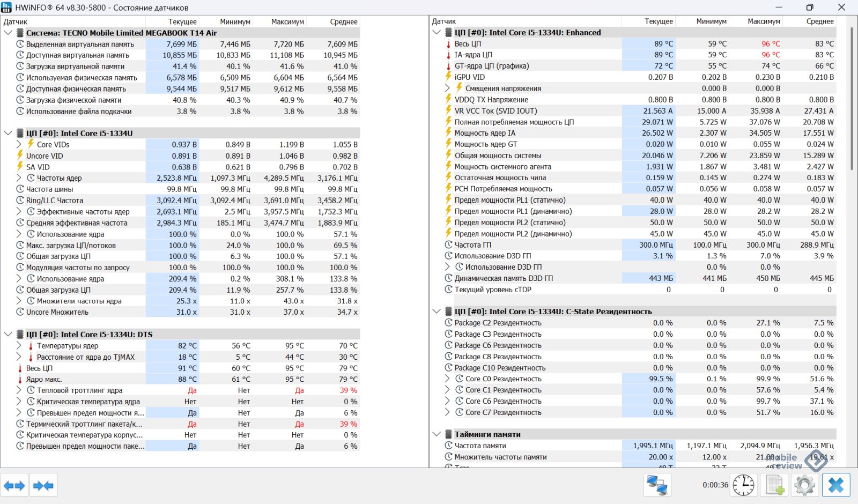Click the right panel Текущее column header
Image resolution: width=858 pixels, height=504 pixels.
pyautogui.click(x=659, y=21)
